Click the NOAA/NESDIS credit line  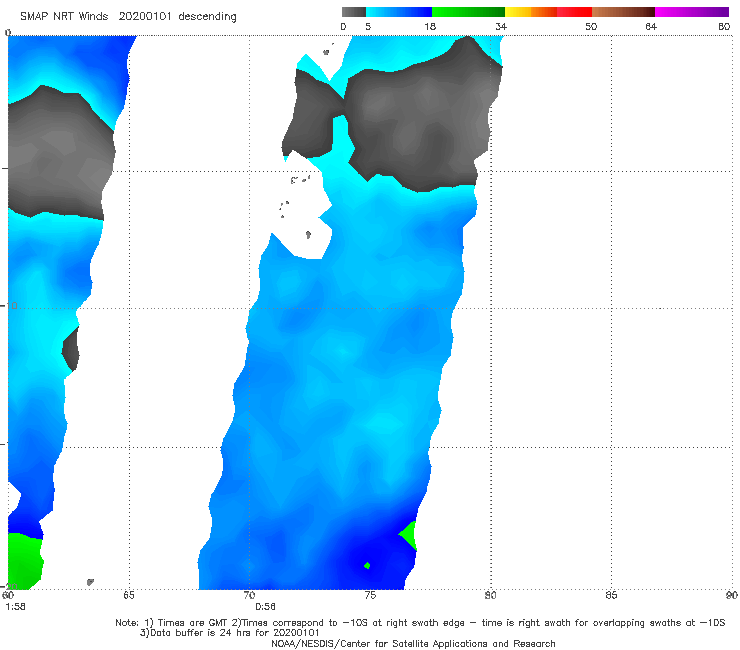click(413, 643)
